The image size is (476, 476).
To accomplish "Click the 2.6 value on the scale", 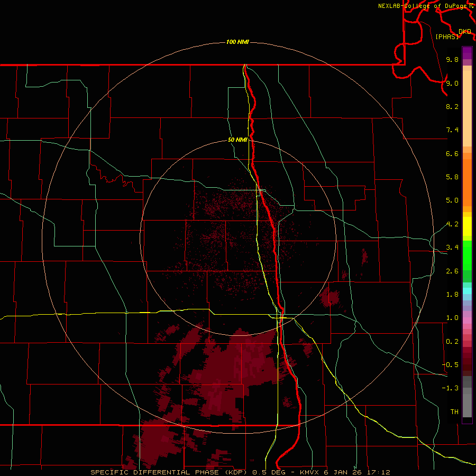I will pyautogui.click(x=452, y=271).
